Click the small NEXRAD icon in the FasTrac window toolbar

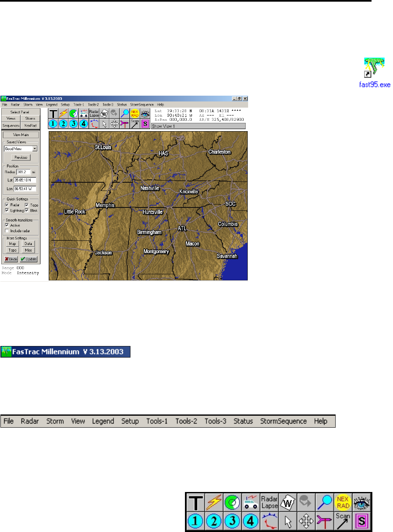(x=135, y=114)
